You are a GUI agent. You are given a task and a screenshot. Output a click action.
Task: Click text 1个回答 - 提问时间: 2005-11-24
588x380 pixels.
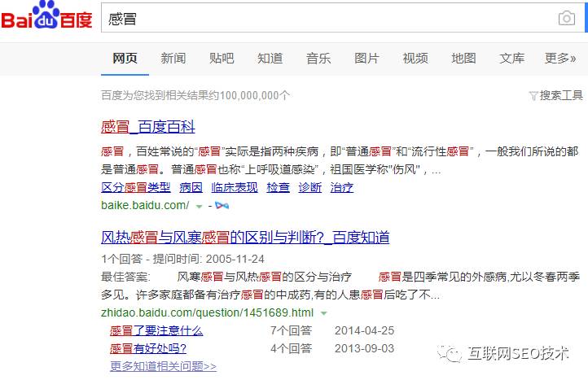(x=182, y=259)
